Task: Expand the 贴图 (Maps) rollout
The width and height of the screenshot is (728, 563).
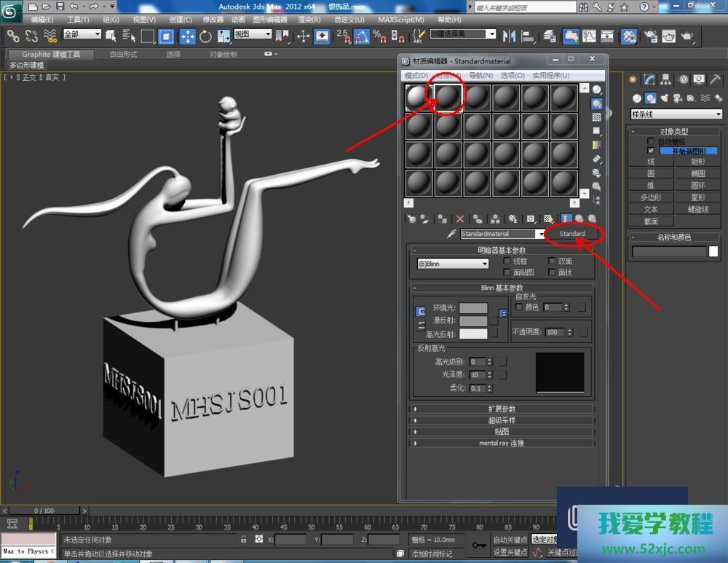Action: coord(502,432)
